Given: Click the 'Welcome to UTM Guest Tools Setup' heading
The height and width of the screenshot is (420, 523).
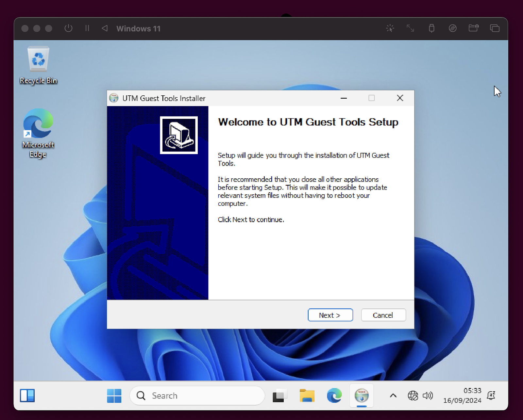Looking at the screenshot, I should coord(308,122).
